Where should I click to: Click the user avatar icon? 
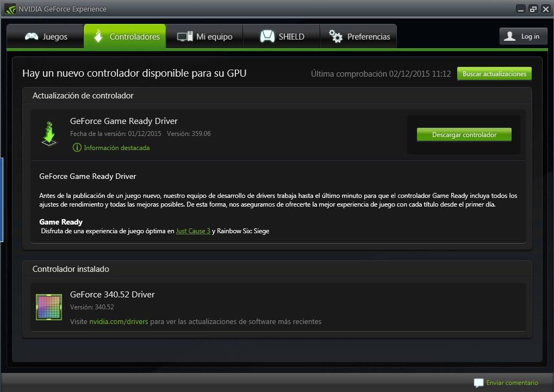pyautogui.click(x=509, y=36)
